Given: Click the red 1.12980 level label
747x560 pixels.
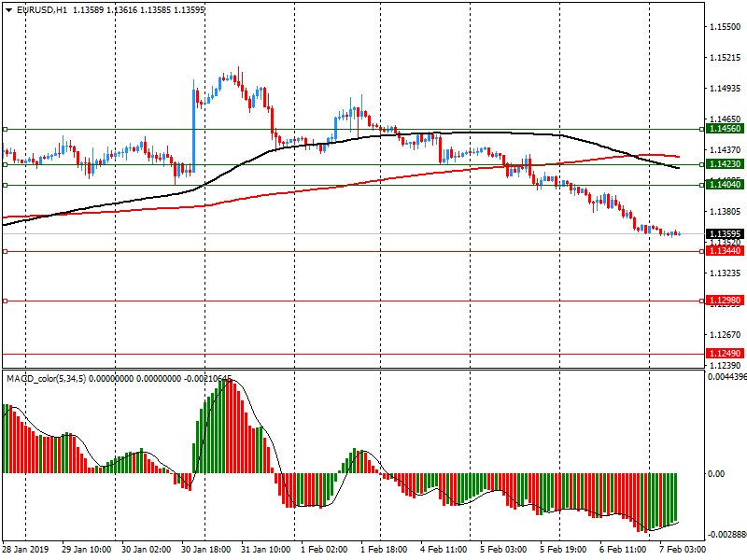Looking at the screenshot, I should pyautogui.click(x=724, y=301).
